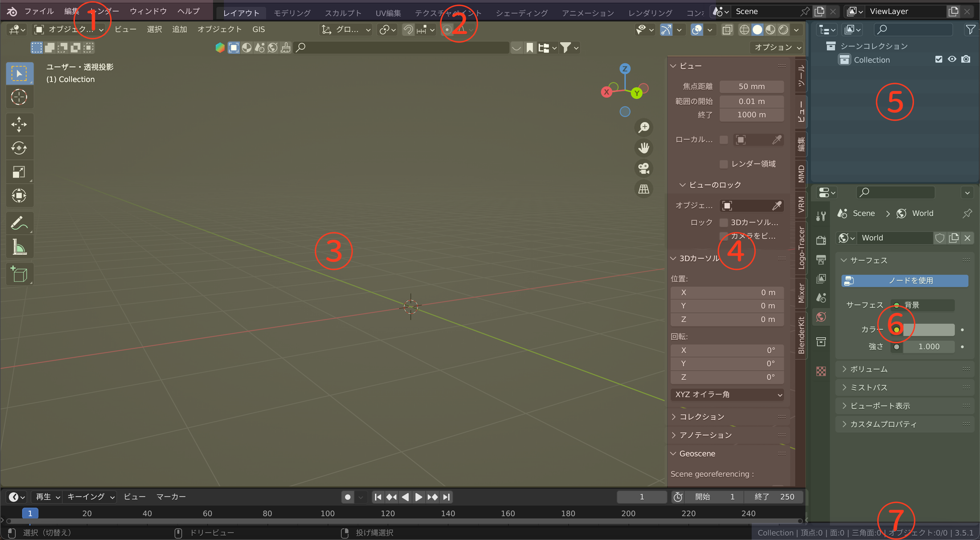
Task: Open the Texture properties tab icon
Action: coord(821,371)
